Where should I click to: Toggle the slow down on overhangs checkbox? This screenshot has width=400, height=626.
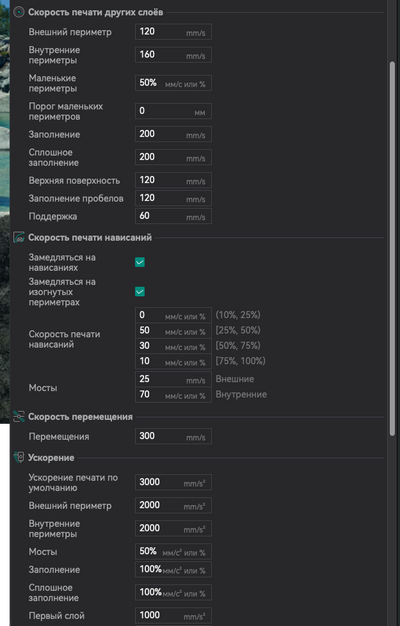(x=140, y=262)
